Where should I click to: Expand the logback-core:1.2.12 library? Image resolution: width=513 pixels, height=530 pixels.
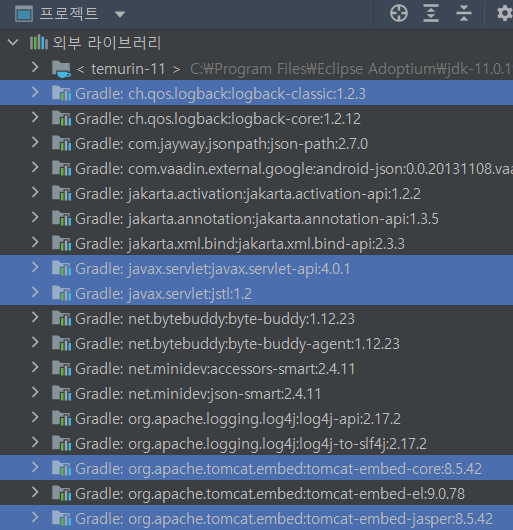[x=35, y=118]
